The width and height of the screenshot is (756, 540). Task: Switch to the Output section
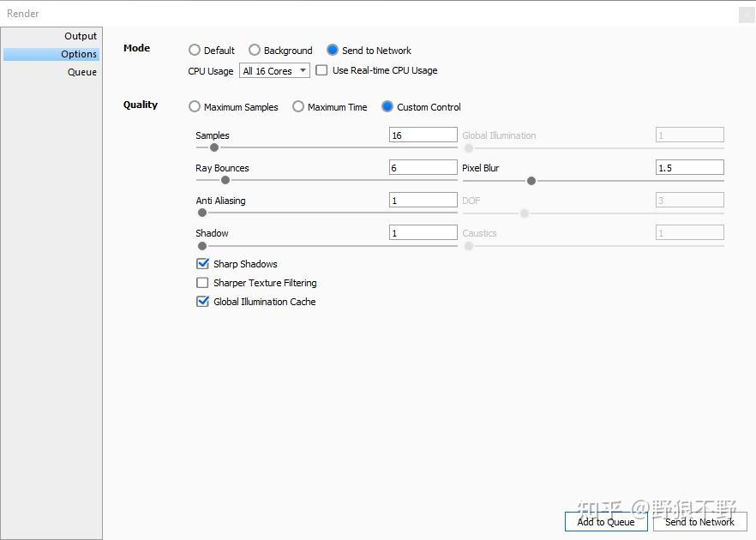pos(81,36)
